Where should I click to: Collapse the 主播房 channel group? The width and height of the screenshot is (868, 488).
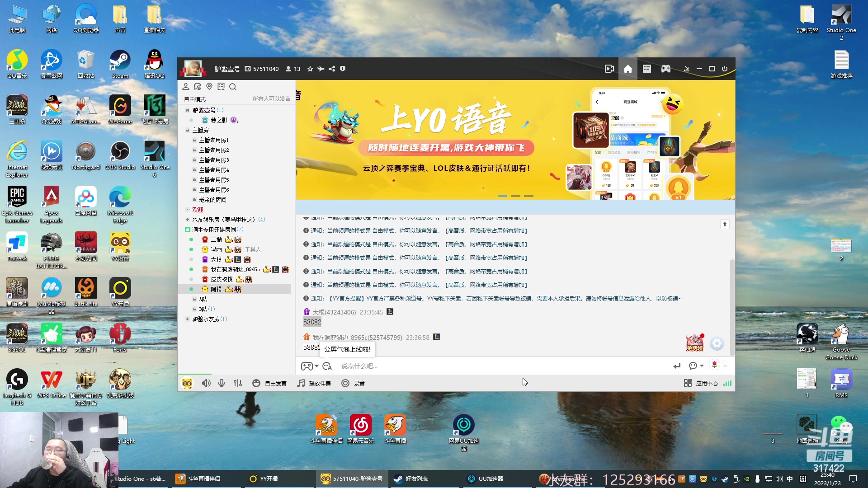(x=187, y=130)
